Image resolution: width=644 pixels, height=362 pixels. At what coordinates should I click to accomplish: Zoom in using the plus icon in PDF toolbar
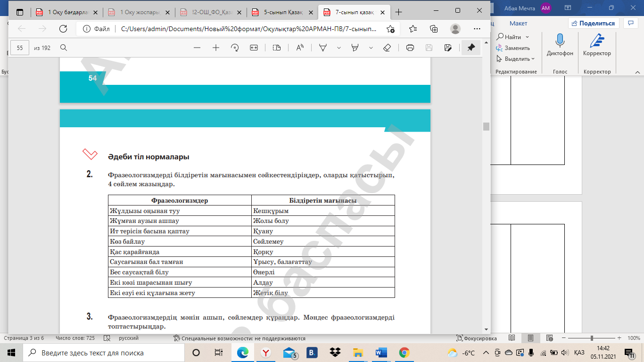[216, 48]
